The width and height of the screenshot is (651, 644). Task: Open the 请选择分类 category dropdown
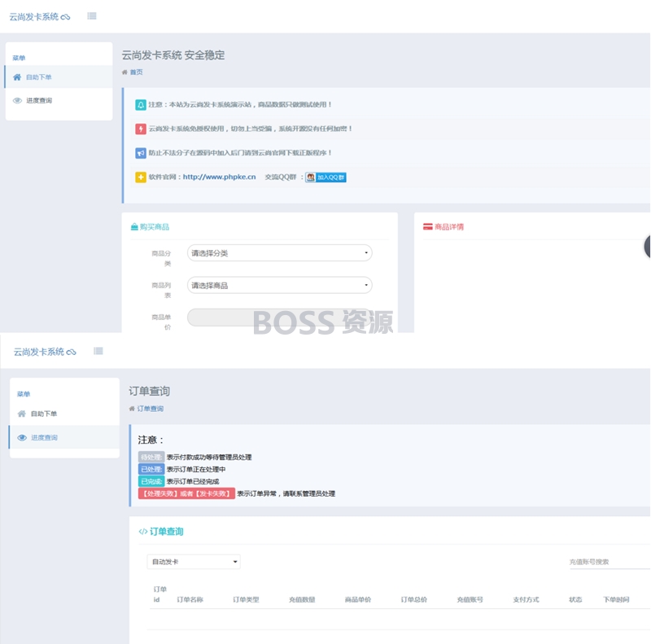[279, 252]
